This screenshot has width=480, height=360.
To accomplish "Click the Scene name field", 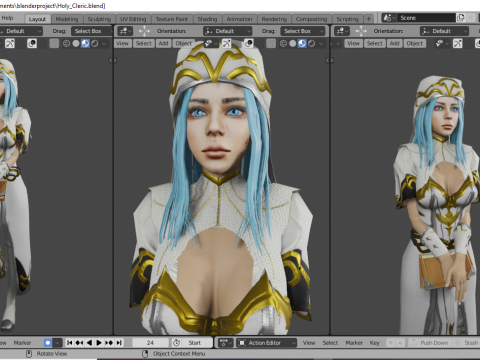I will pyautogui.click(x=426, y=18).
